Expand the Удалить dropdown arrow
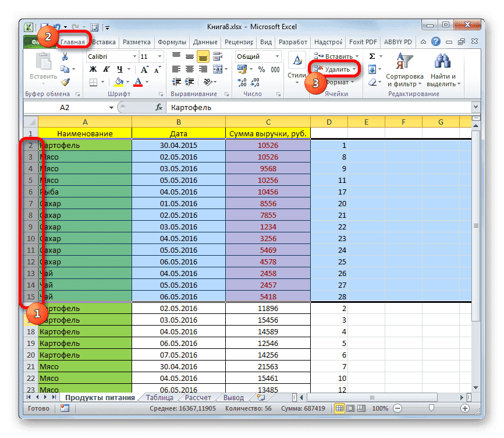Viewport: 504px width, 438px height. click(x=354, y=69)
